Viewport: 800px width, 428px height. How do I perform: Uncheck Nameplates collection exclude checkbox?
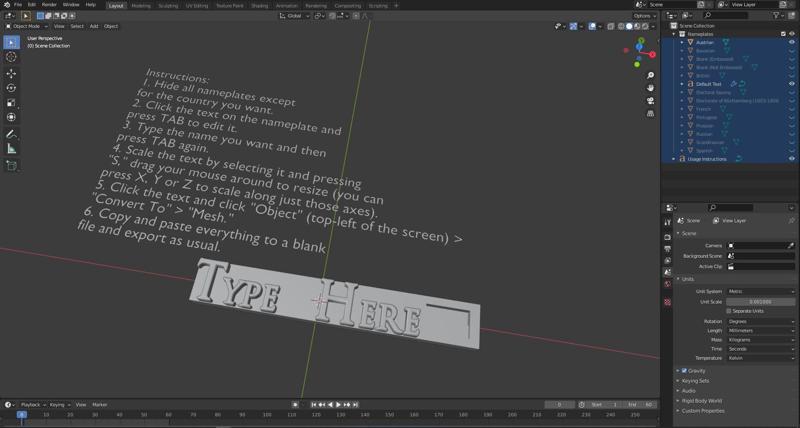pos(783,34)
